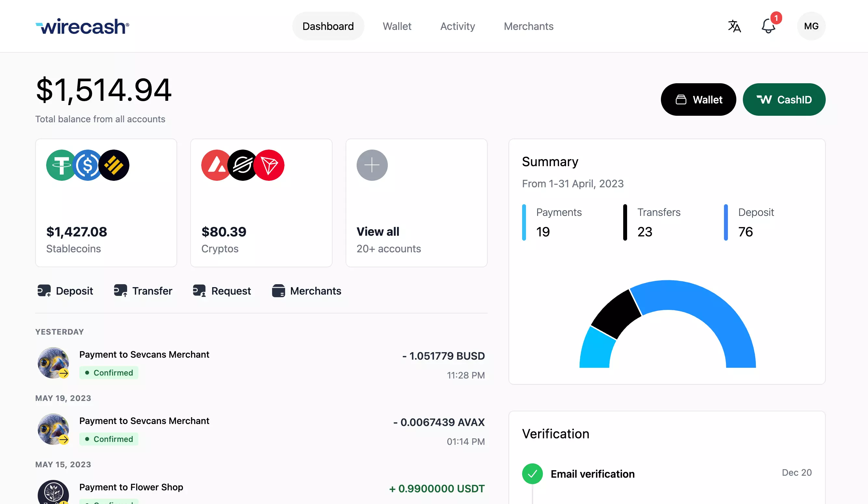Go to the Merchants navigation tab
The width and height of the screenshot is (868, 504).
[528, 26]
